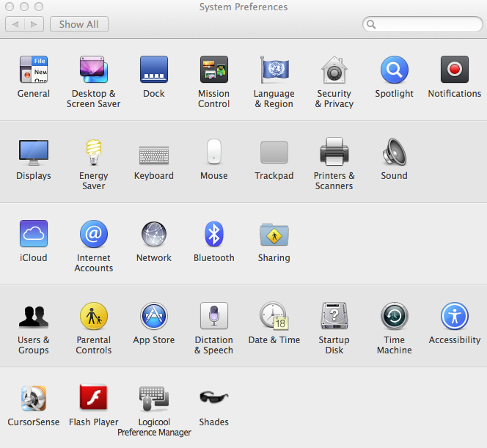Open Flash Player settings
Screen dimensions: 487x448
(x=94, y=399)
